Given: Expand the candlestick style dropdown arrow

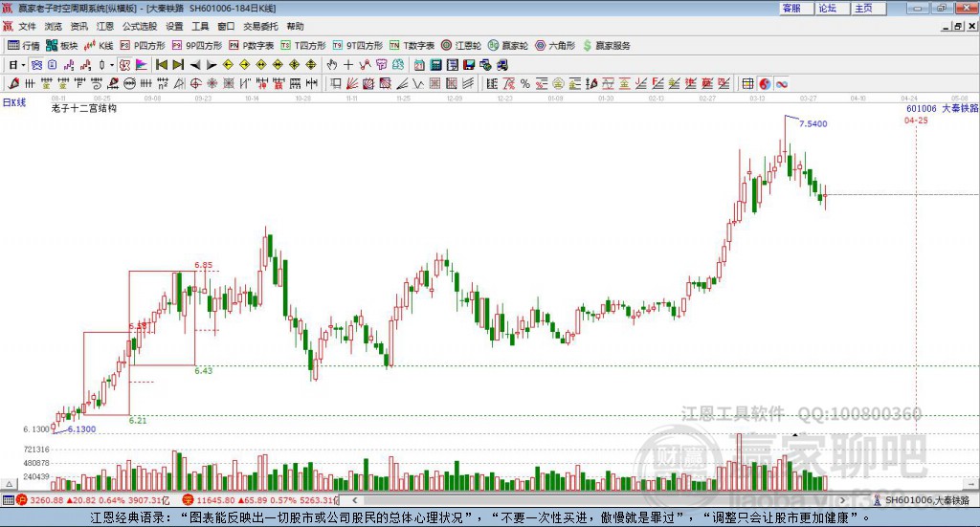Looking at the screenshot, I should (x=112, y=65).
